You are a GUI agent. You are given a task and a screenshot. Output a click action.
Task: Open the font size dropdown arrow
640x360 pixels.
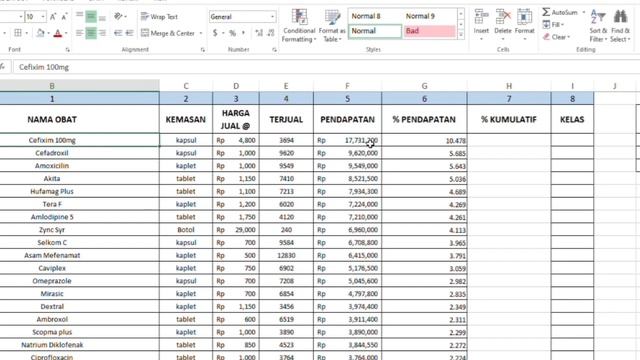tap(43, 17)
